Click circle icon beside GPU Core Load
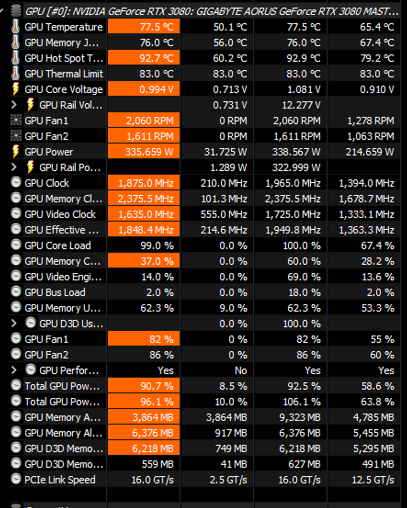The height and width of the screenshot is (508, 407). (x=16, y=245)
